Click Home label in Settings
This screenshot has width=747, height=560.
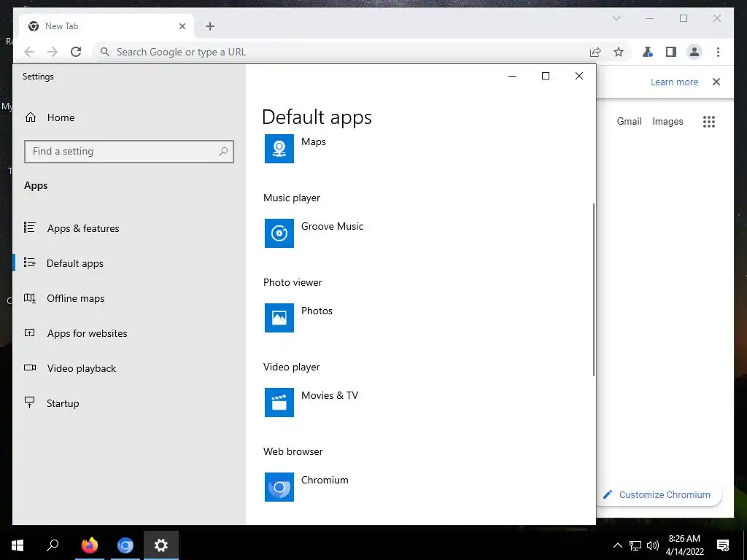tap(61, 117)
